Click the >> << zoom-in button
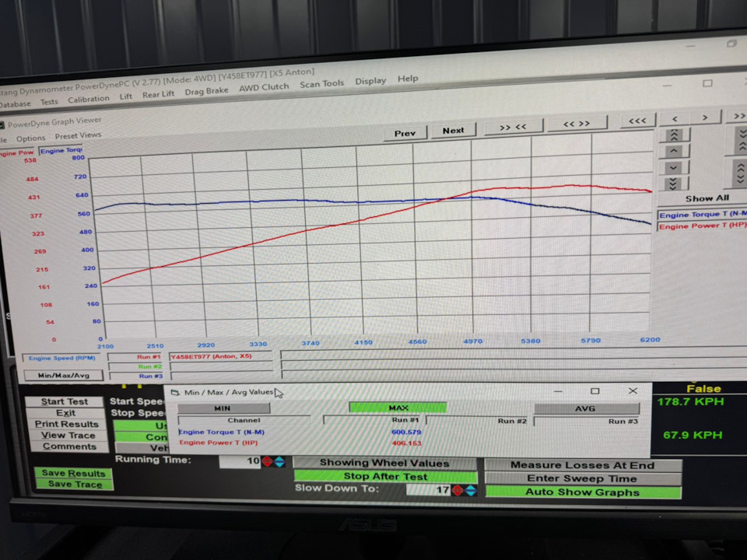 pyautogui.click(x=513, y=127)
